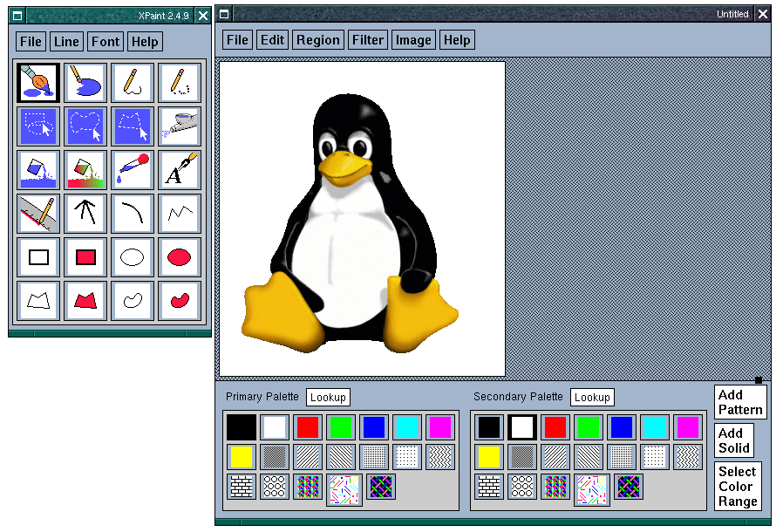783x532 pixels.
Task: Choose the Filled Freehand red blob tool
Action: pos(180,301)
